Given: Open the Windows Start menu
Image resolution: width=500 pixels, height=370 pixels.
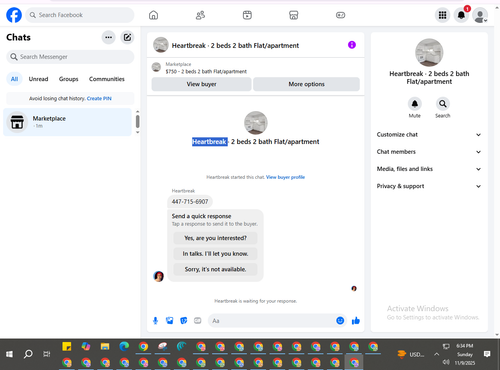Looking at the screenshot, I should (9, 354).
